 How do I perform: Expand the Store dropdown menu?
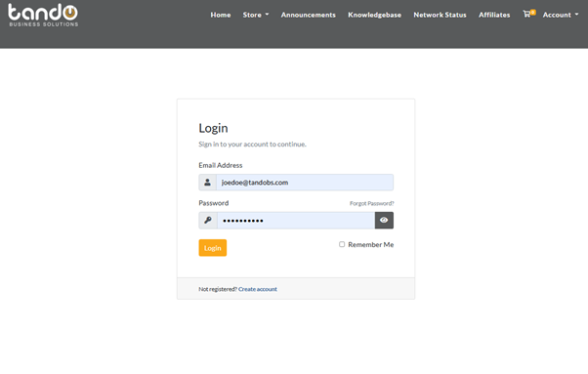click(x=256, y=15)
